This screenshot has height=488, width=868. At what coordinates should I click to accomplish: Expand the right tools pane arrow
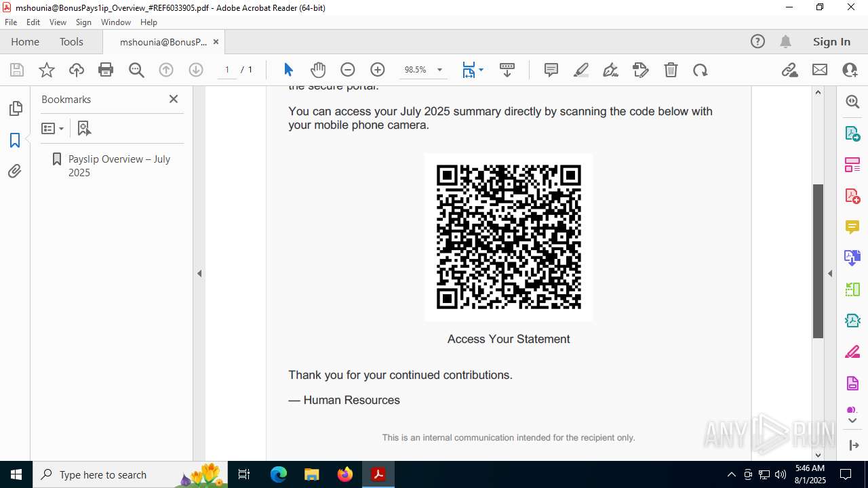point(830,274)
